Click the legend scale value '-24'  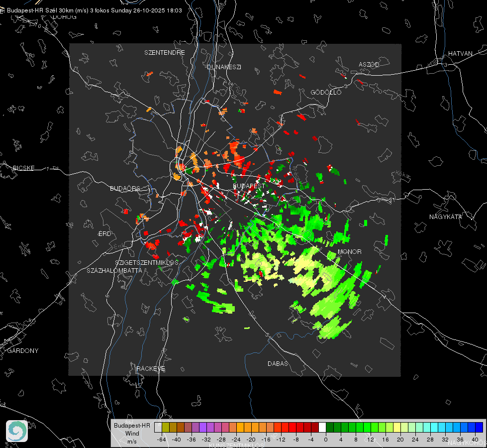tap(236, 440)
